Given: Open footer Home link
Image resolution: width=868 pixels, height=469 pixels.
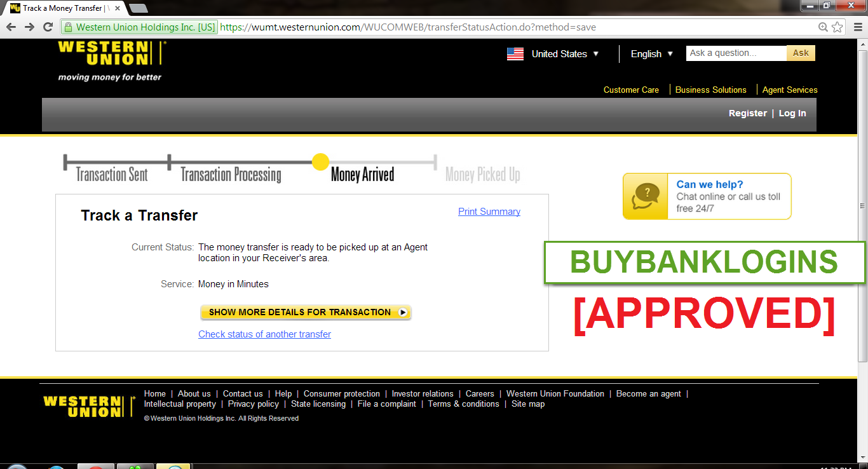Looking at the screenshot, I should (155, 393).
